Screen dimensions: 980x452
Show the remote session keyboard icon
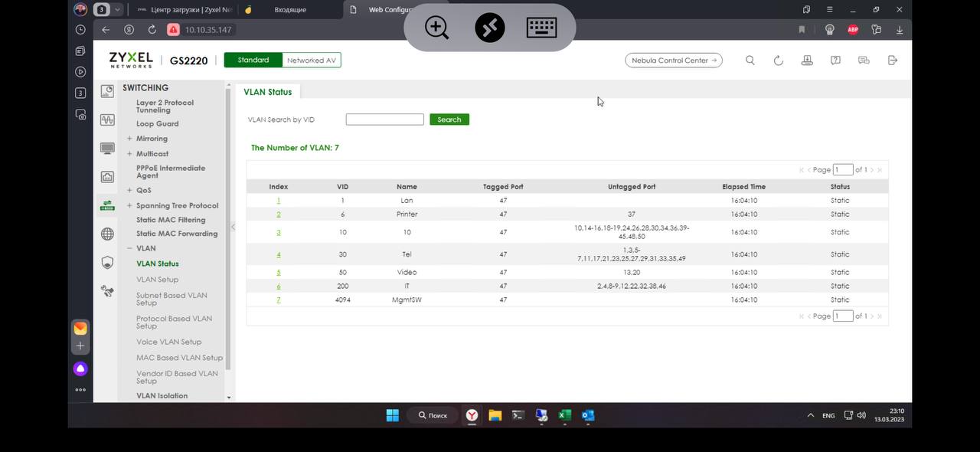pyautogui.click(x=542, y=28)
